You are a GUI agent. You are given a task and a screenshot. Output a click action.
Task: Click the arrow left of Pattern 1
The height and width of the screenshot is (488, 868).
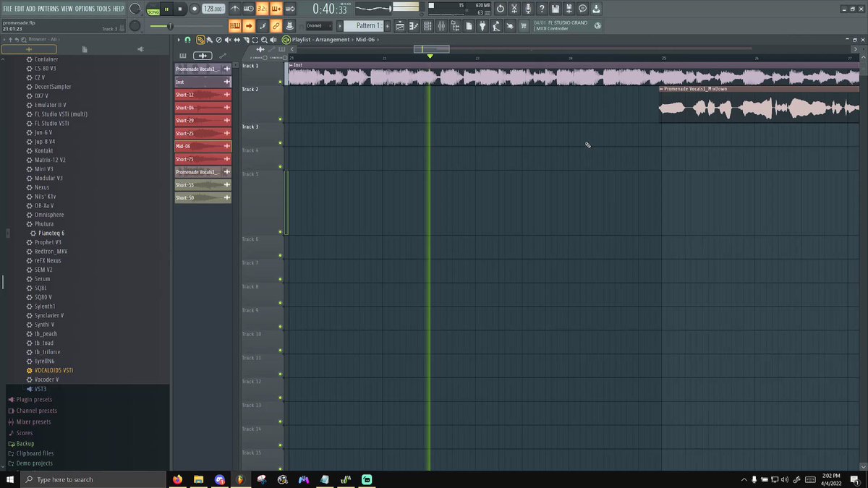point(340,26)
